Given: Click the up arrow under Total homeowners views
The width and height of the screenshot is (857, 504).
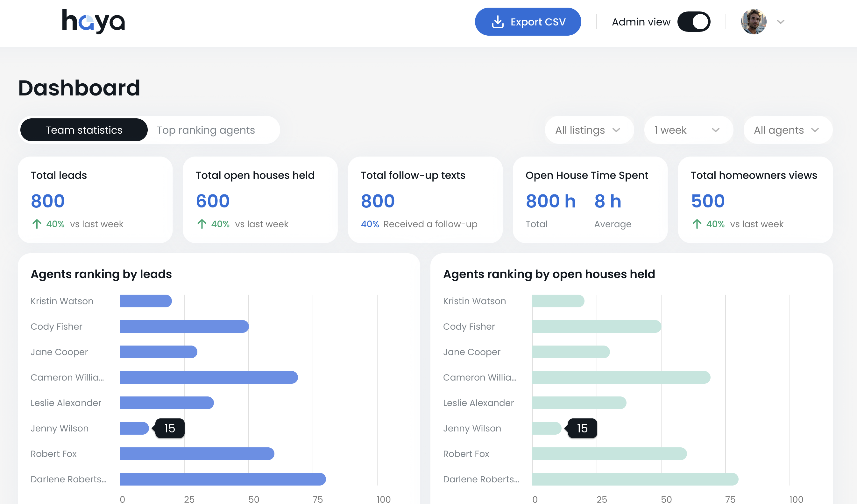Looking at the screenshot, I should click(697, 224).
